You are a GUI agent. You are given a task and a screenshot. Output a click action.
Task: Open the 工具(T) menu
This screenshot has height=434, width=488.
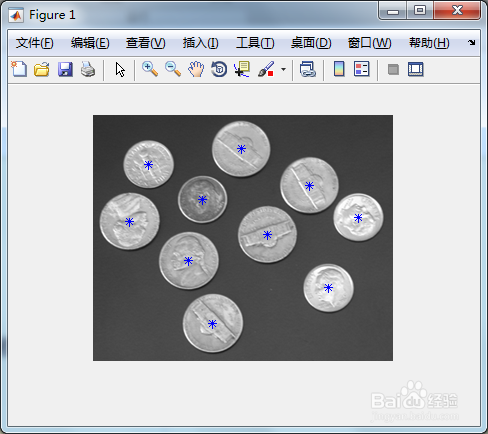click(255, 43)
